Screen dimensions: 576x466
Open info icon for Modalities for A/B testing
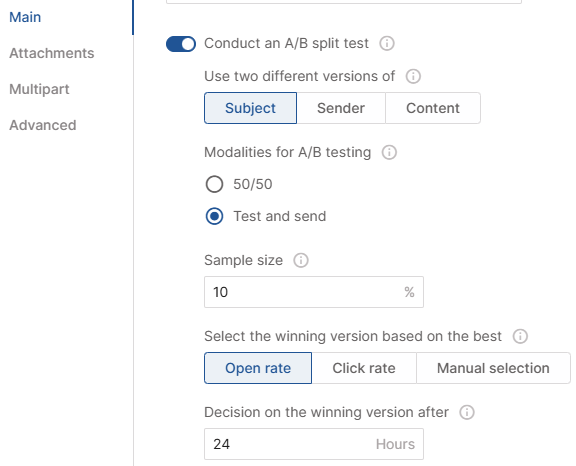coord(389,152)
